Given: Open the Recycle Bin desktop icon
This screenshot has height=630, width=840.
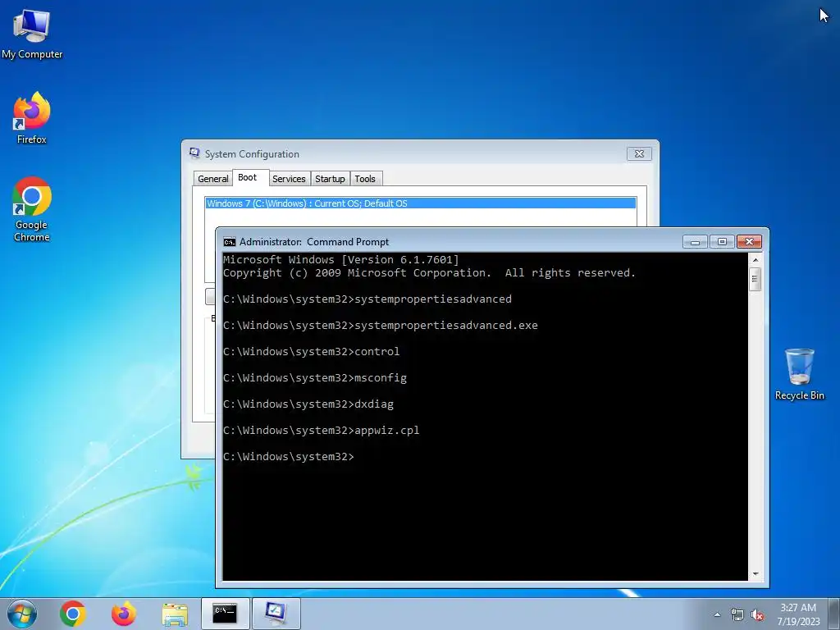Looking at the screenshot, I should point(799,374).
